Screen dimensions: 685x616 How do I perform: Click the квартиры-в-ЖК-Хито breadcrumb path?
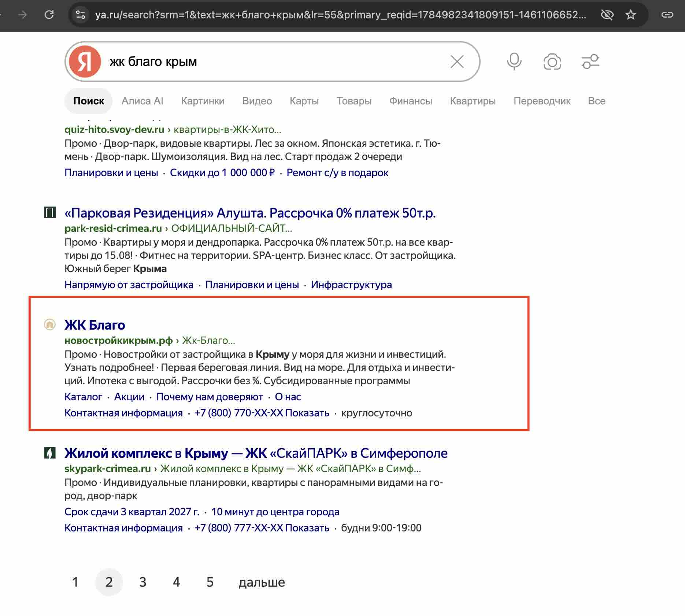click(227, 129)
